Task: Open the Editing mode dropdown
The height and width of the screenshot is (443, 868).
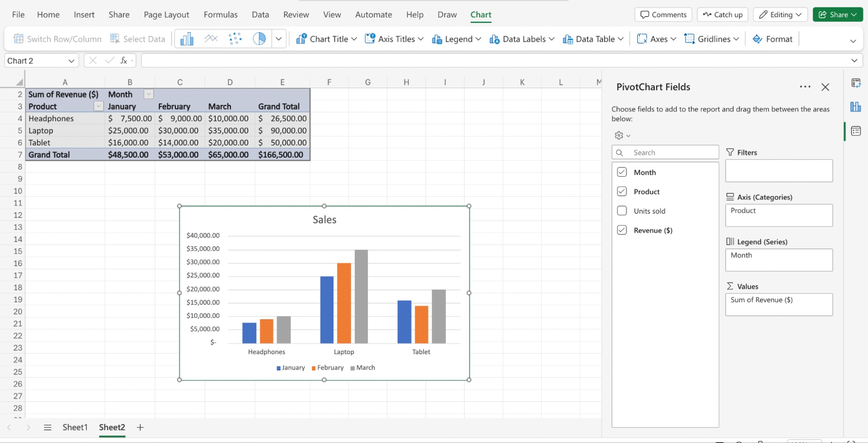Action: click(780, 15)
